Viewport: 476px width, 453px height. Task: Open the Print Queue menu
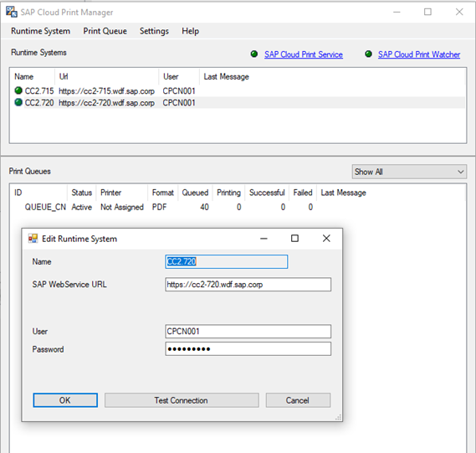click(x=105, y=31)
